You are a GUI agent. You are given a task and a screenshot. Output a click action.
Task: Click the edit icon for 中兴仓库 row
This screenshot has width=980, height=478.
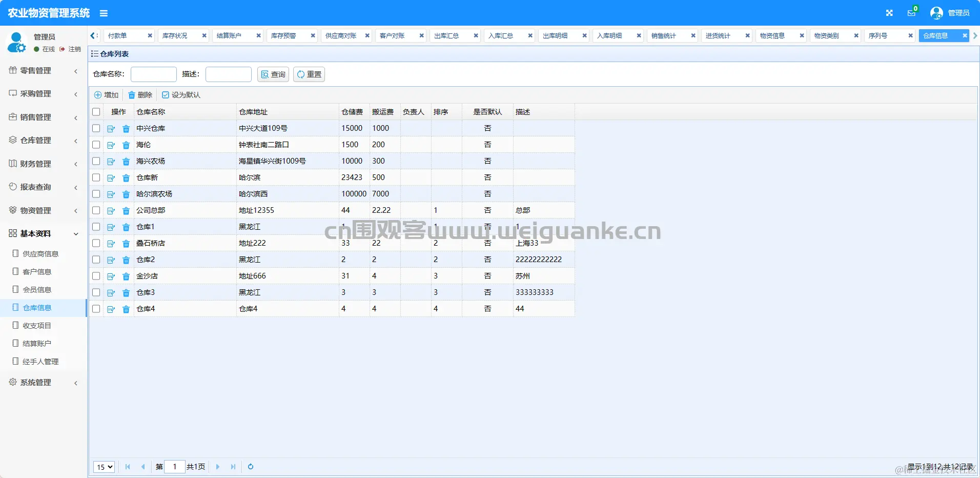(111, 129)
